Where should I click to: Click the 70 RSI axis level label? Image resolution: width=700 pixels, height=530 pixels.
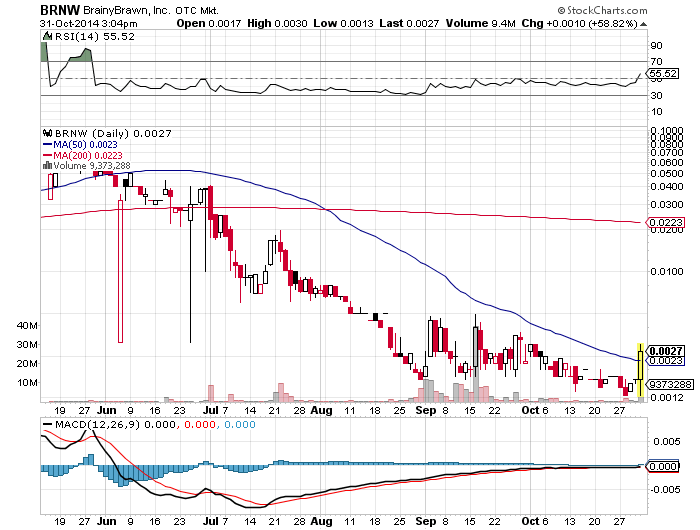[x=656, y=62]
